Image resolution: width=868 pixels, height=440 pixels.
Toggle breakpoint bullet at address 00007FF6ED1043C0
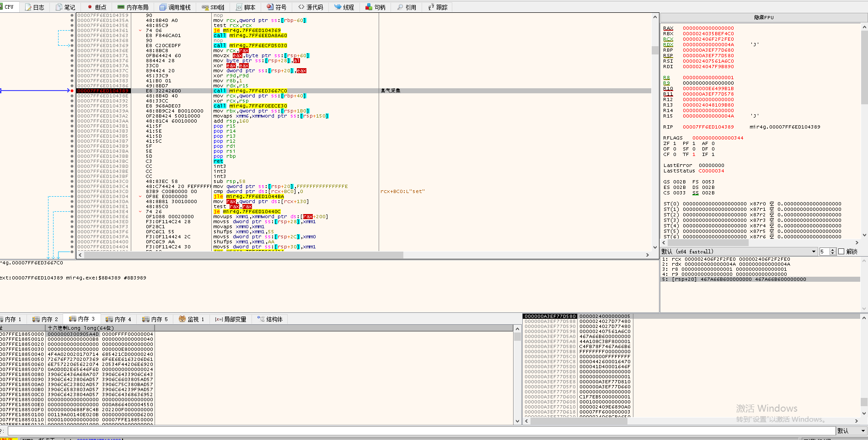pos(72,182)
